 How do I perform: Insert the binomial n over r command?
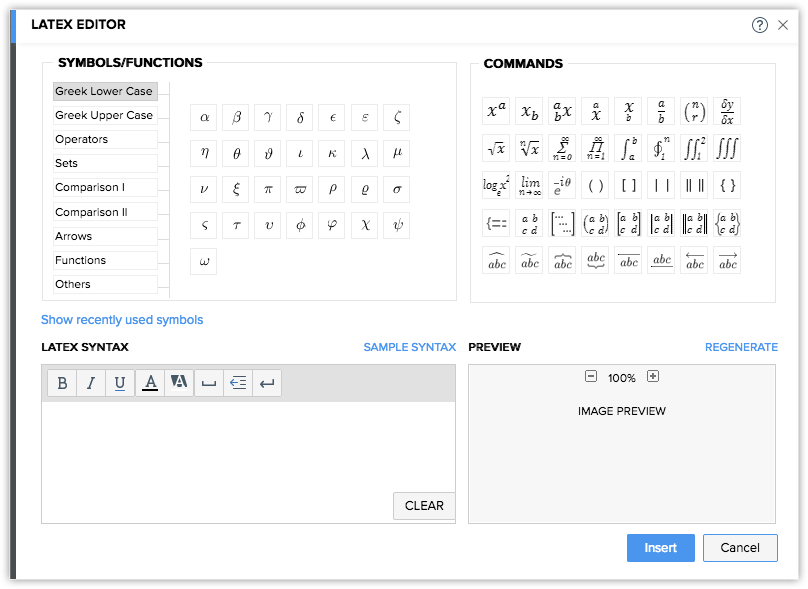(694, 112)
